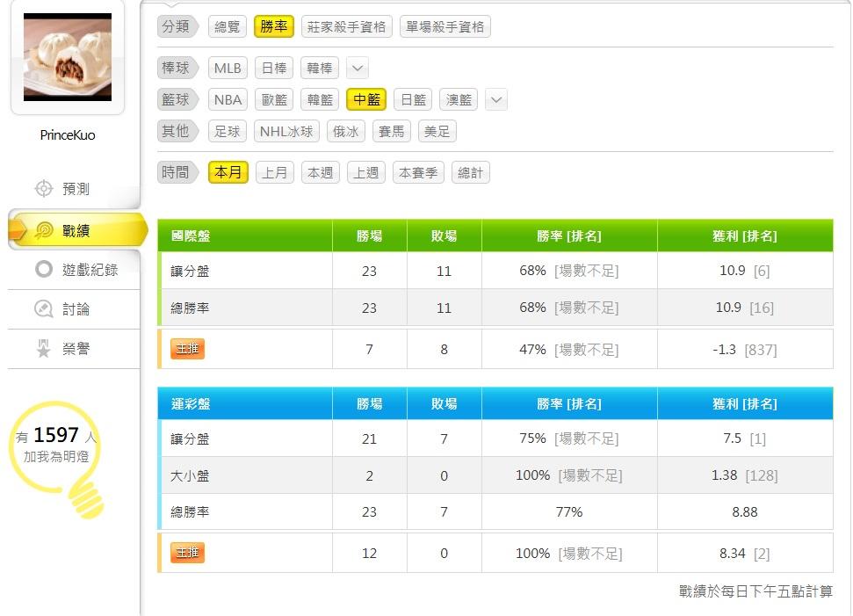This screenshot has height=616, width=853.
Task: Click 勝率 [排名] header in 國際盤 table
Action: coord(569,236)
